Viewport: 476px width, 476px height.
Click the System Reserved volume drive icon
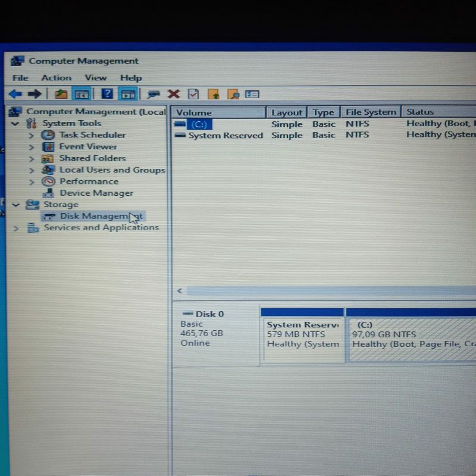click(180, 135)
